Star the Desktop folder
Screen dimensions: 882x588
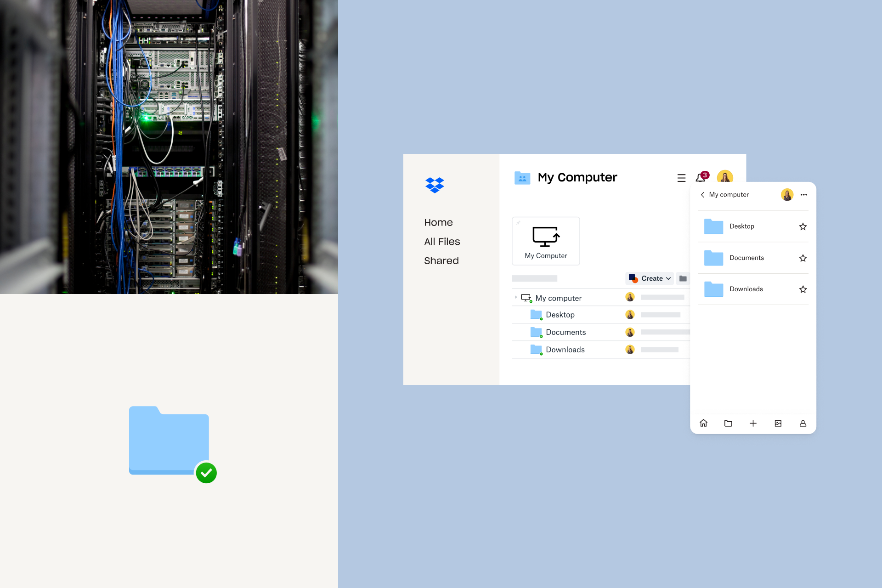(803, 226)
